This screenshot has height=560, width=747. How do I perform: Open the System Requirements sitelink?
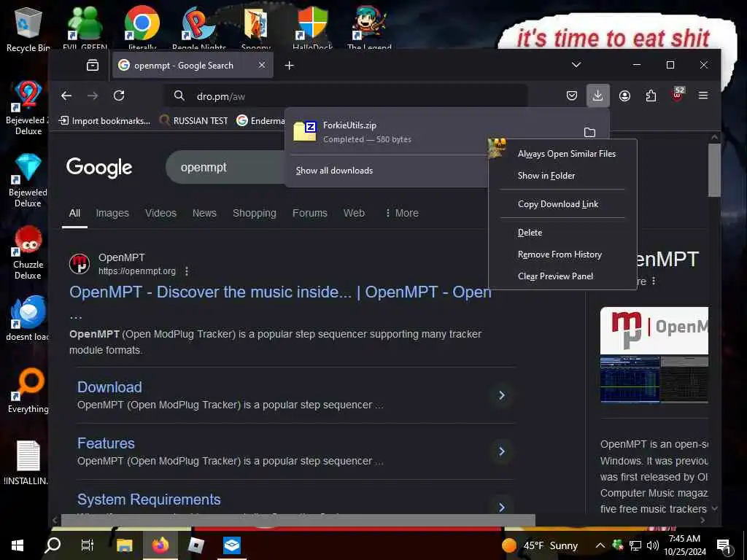pos(149,499)
